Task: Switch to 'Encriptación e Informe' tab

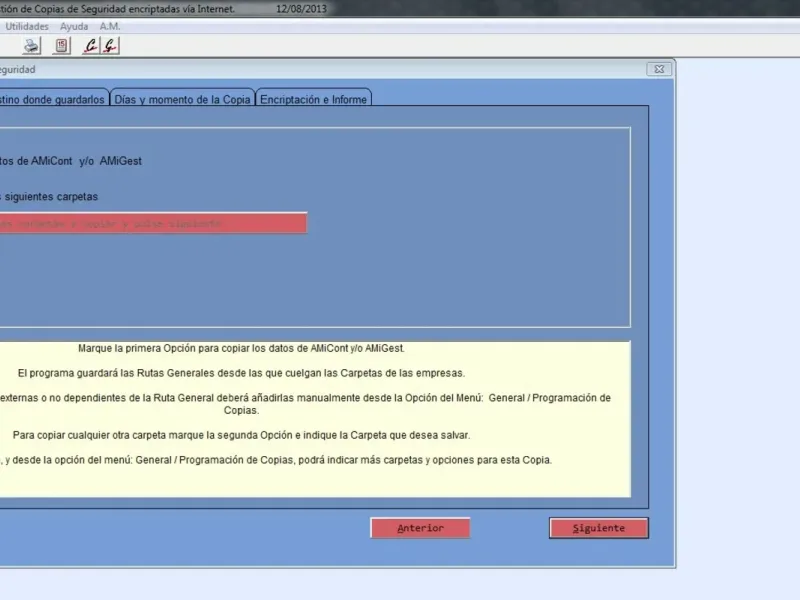Action: pos(313,98)
